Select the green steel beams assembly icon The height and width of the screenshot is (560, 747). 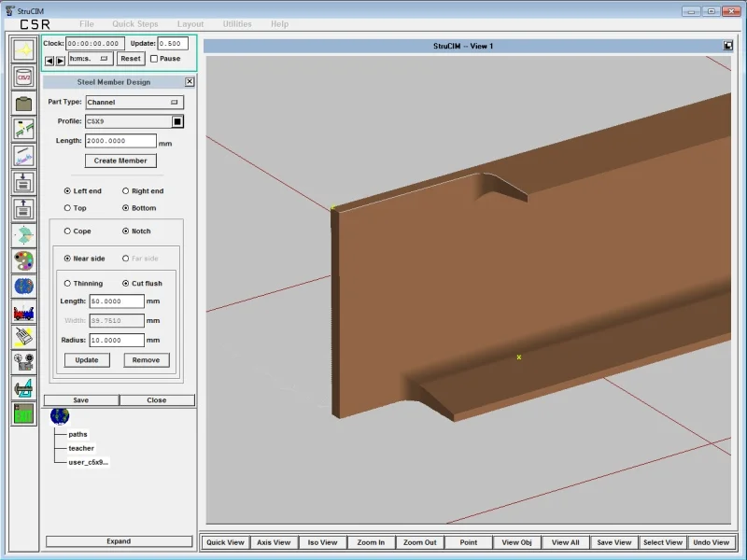click(23, 129)
